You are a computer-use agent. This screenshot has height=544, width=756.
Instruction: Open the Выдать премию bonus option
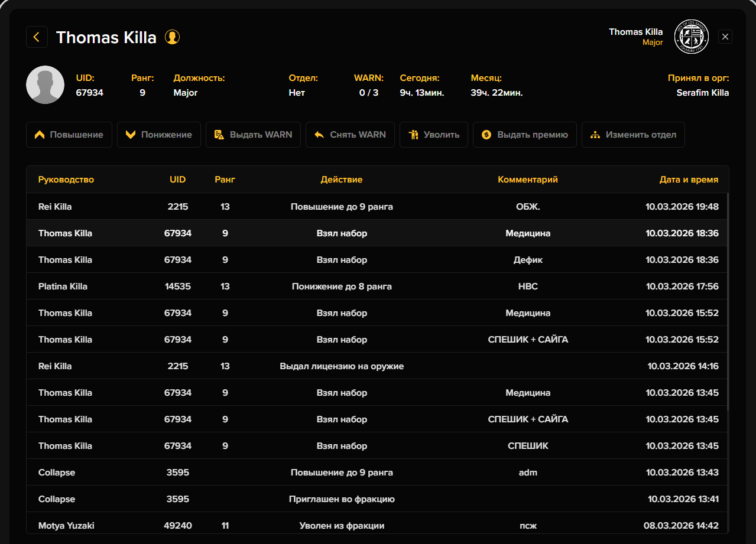coord(524,135)
